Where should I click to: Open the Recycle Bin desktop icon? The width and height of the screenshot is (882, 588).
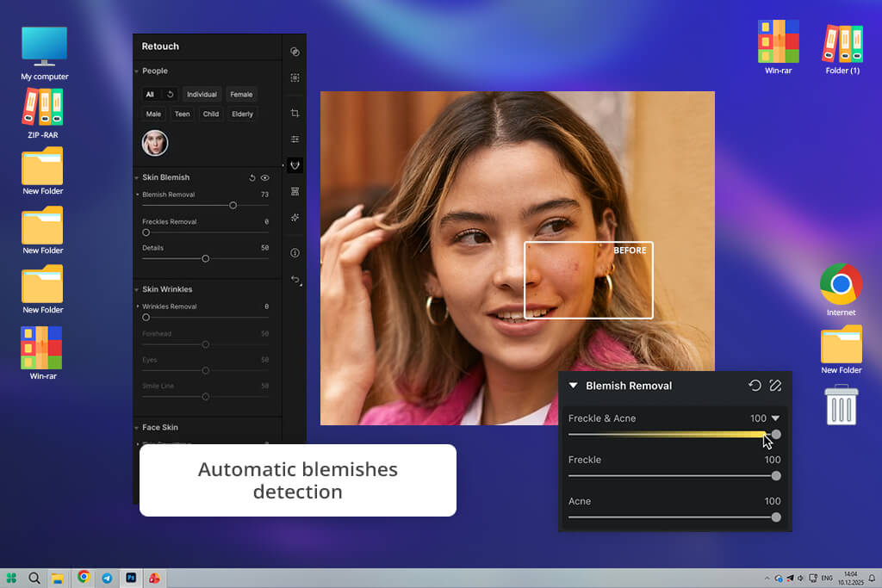coord(842,405)
